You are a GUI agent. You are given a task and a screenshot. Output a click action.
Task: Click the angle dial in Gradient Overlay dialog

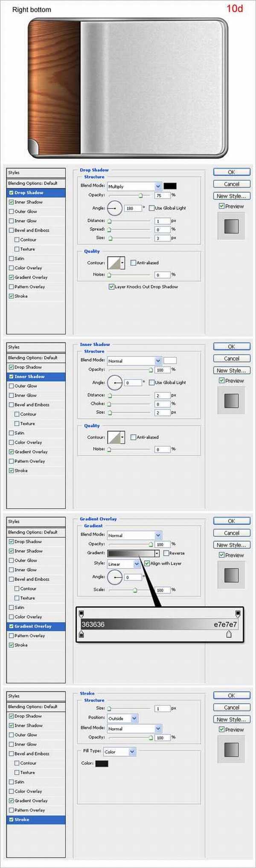(114, 577)
